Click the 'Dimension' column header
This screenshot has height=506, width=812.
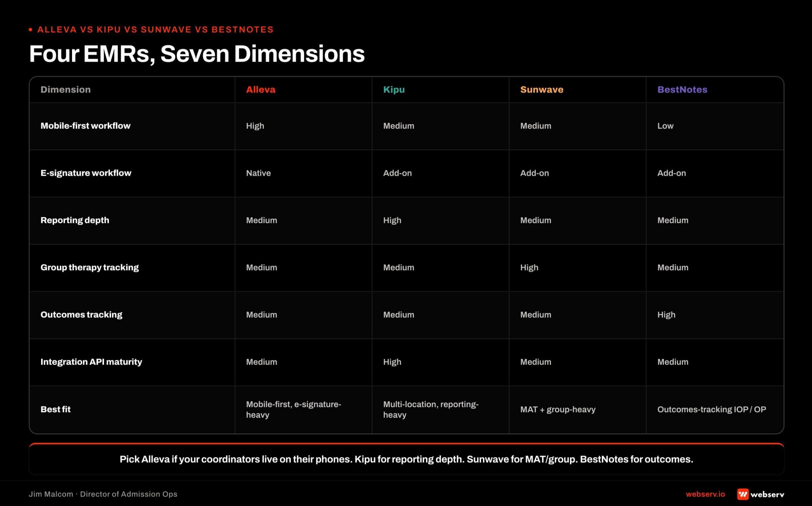[66, 89]
